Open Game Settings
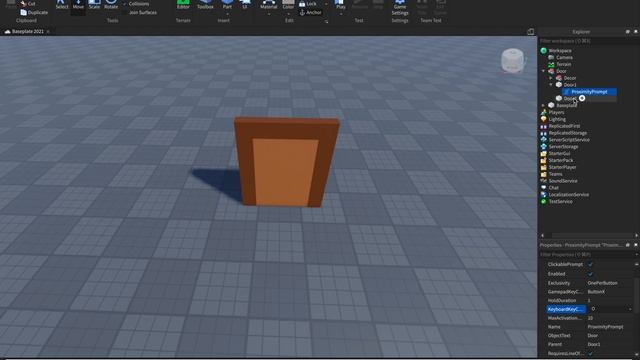The width and height of the screenshot is (640, 360). (x=400, y=7)
